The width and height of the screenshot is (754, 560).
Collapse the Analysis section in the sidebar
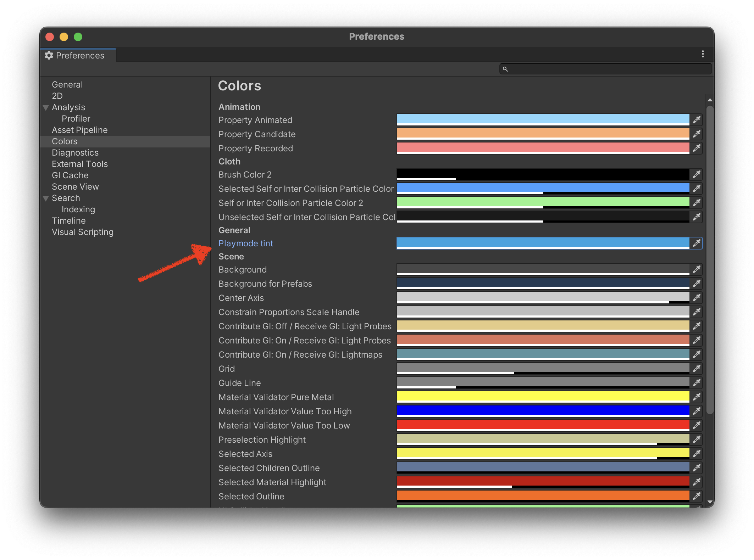pyautogui.click(x=46, y=107)
